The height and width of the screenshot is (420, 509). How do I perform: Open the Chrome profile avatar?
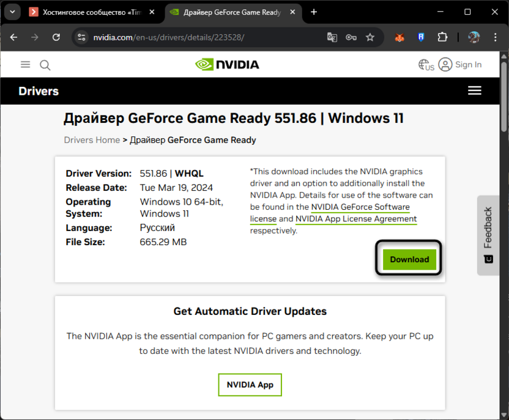point(474,38)
